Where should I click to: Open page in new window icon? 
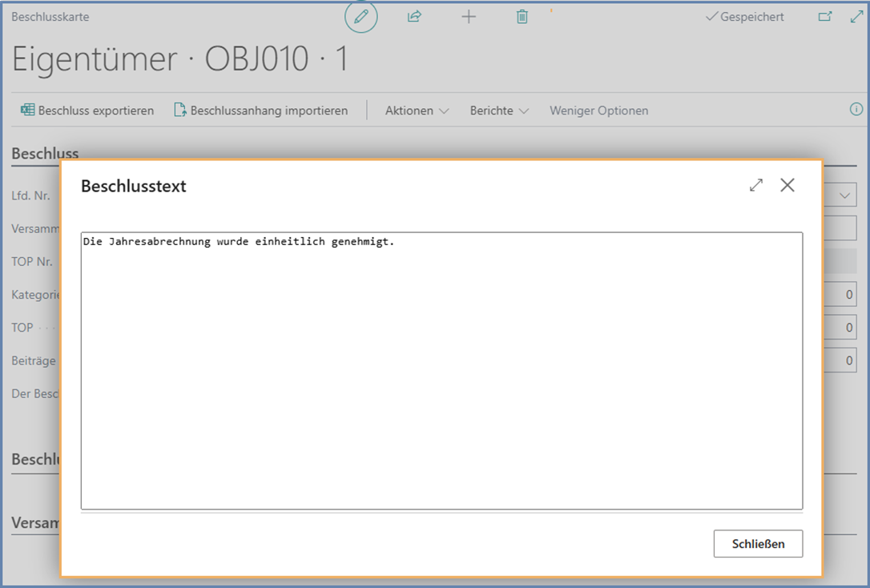click(824, 17)
